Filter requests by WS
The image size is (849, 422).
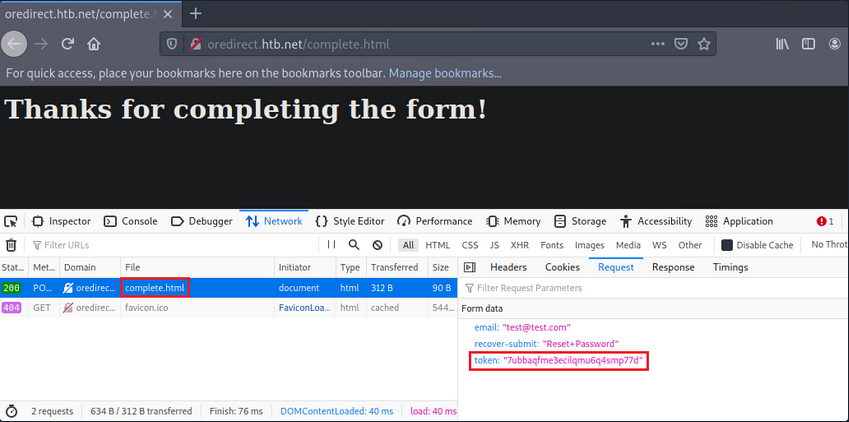(659, 245)
